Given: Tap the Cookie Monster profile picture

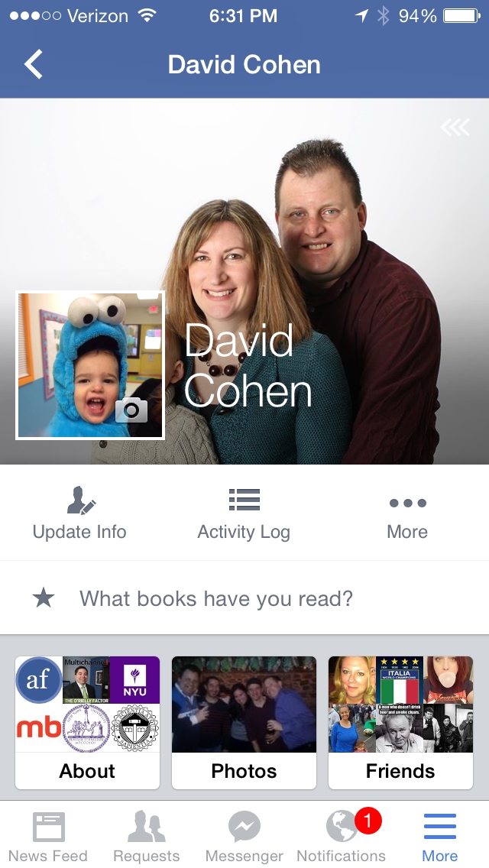Looking at the screenshot, I should coord(90,365).
